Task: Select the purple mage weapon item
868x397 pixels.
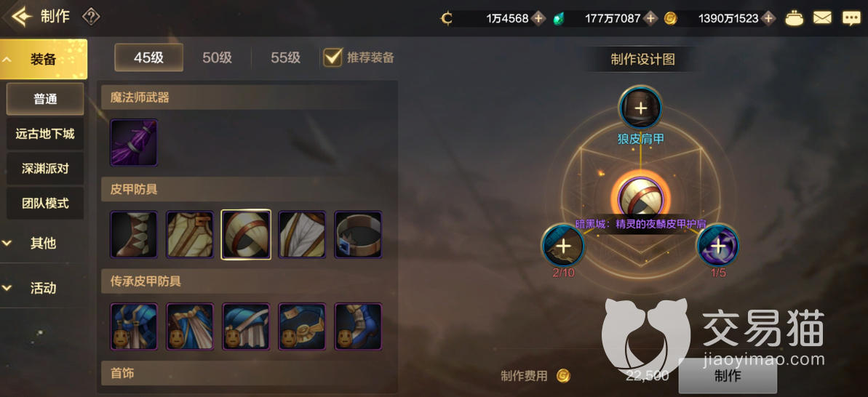Action: pos(134,143)
